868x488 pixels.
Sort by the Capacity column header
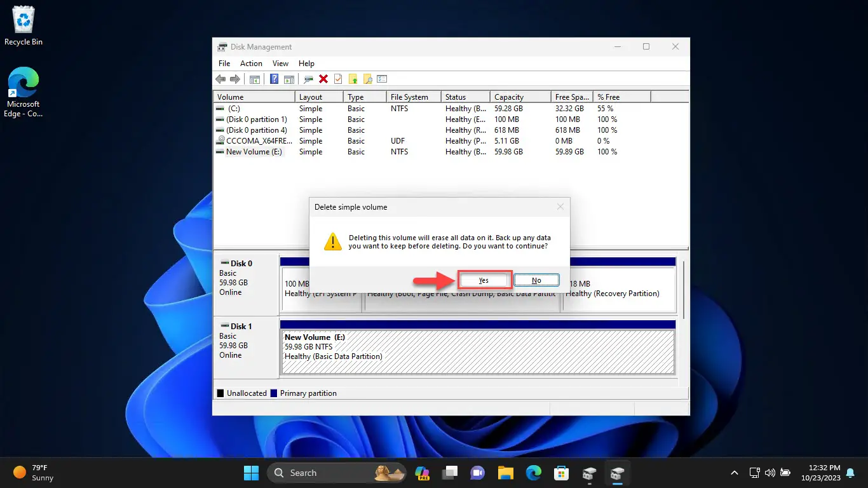coord(520,97)
